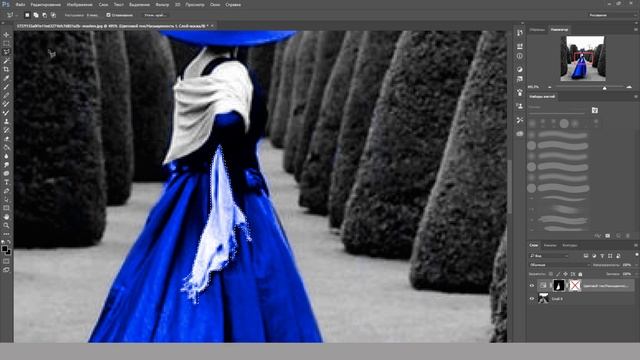640x360 pixels.
Task: Click the Navigator zoom slider handle
Action: click(604, 88)
